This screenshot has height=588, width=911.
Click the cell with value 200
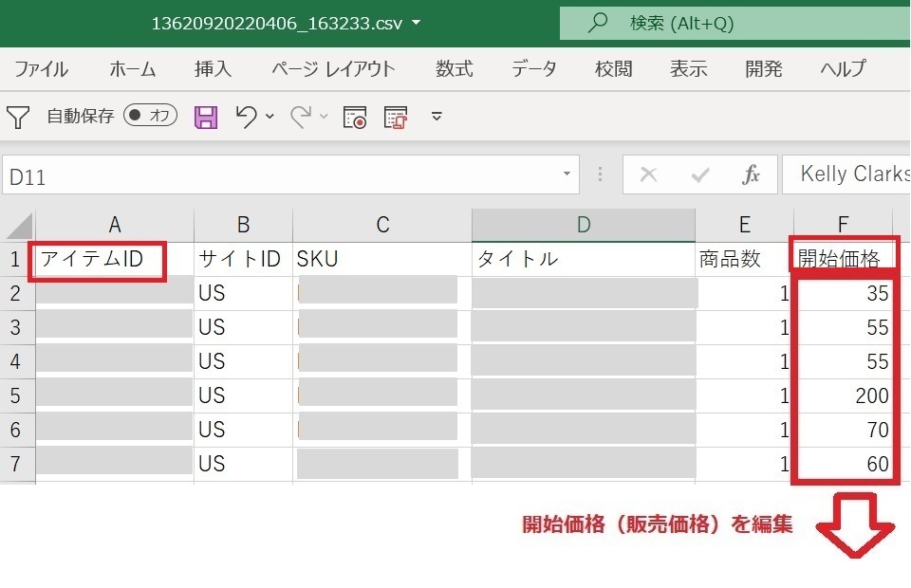tap(843, 395)
